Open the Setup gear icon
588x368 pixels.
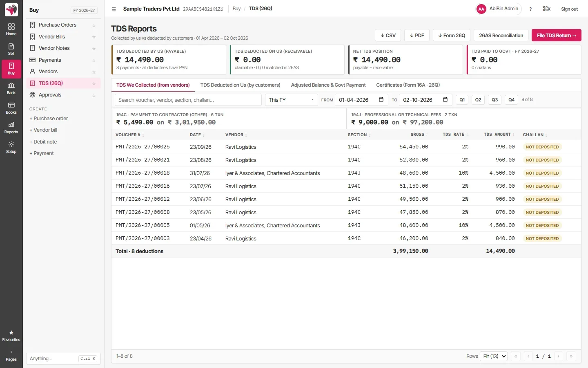tap(11, 147)
